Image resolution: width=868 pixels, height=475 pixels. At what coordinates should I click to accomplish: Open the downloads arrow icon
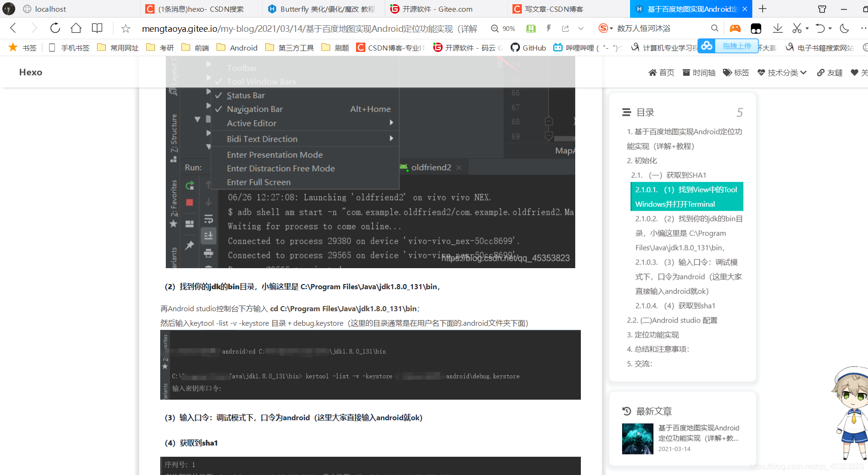pos(778,29)
